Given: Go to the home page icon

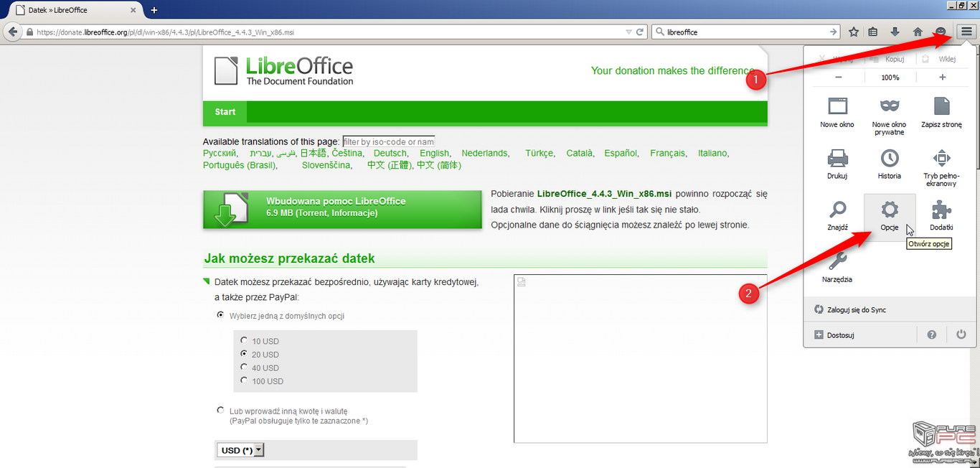Looking at the screenshot, I should (x=918, y=32).
